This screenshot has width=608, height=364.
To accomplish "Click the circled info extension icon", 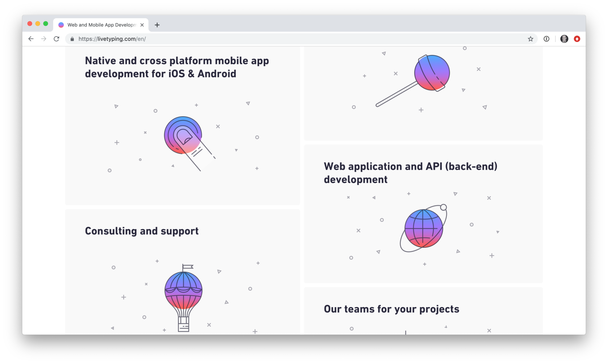I will 546,39.
